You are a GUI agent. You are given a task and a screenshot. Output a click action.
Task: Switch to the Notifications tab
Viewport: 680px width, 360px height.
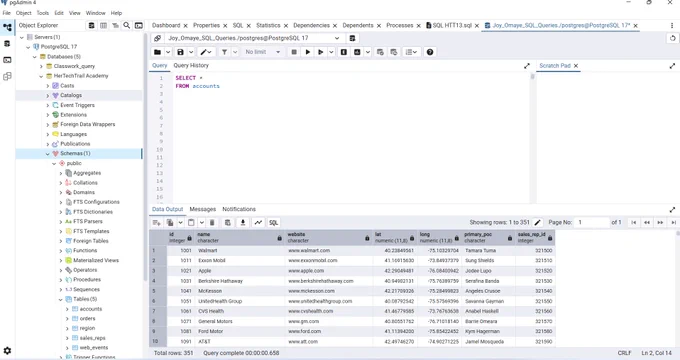[x=239, y=209]
